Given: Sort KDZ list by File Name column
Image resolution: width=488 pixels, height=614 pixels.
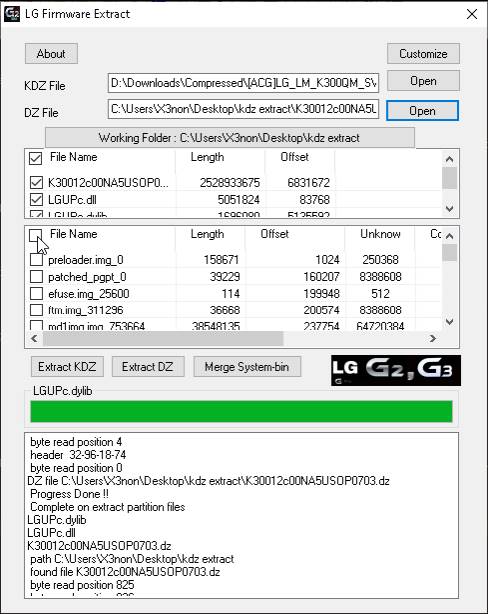Looking at the screenshot, I should (x=74, y=157).
